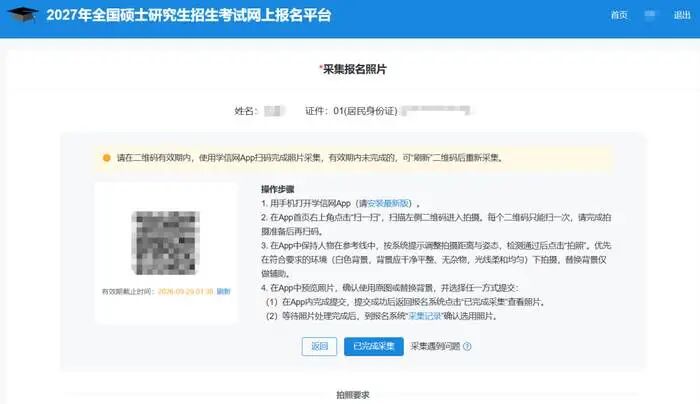
Task: Click the 证件: 01(居民身份证) text
Action: click(351, 111)
